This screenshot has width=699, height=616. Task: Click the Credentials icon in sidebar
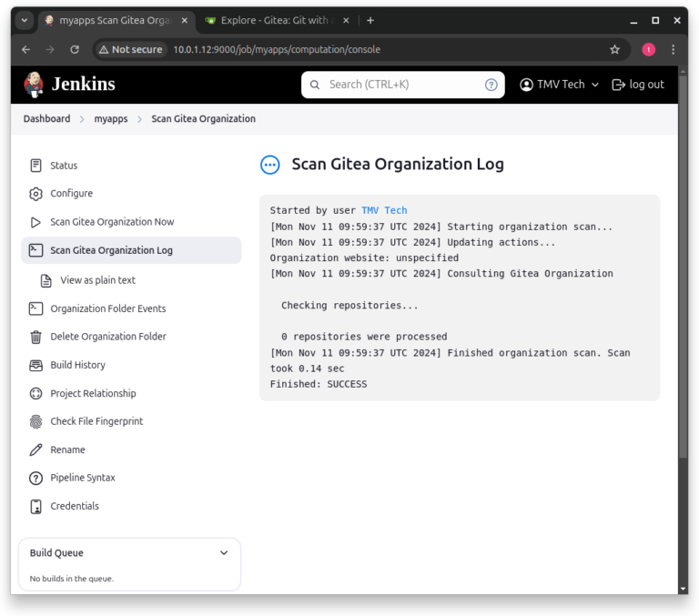point(35,506)
